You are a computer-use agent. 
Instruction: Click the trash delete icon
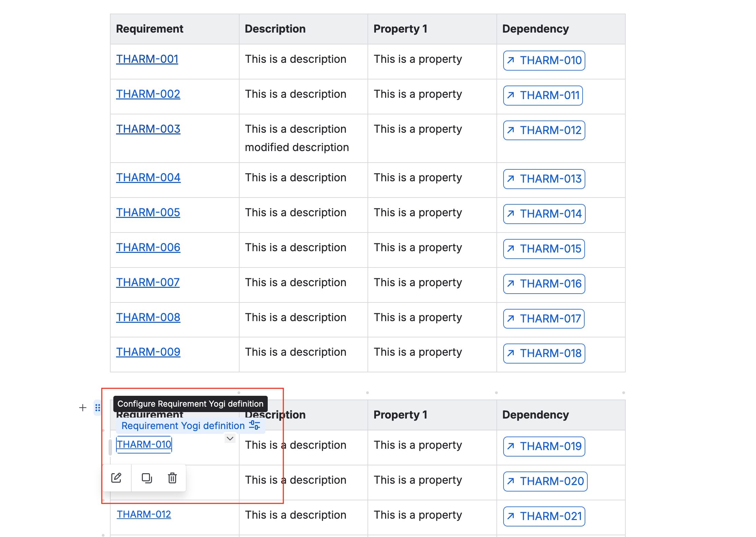pos(172,478)
